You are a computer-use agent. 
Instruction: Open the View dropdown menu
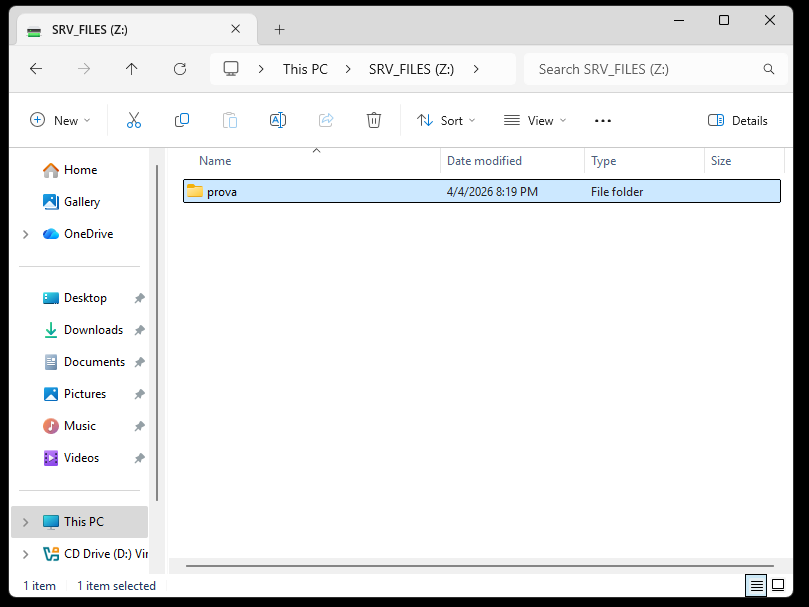[x=535, y=120]
